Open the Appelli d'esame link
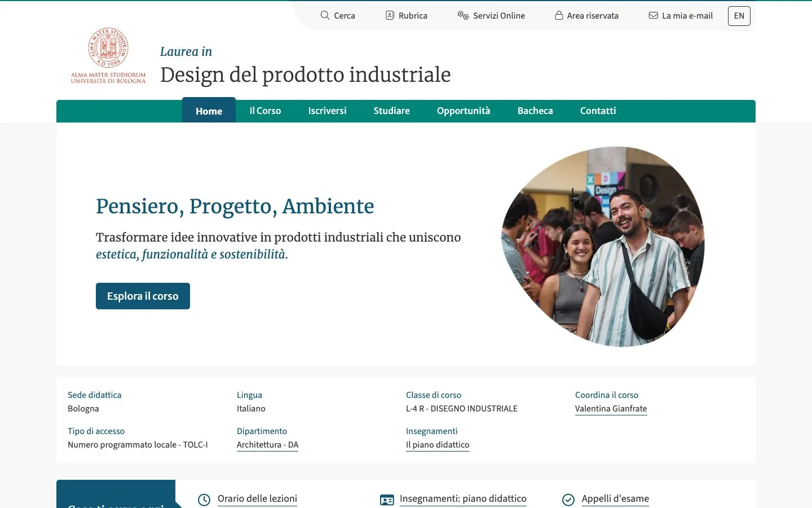The width and height of the screenshot is (812, 508). point(615,498)
